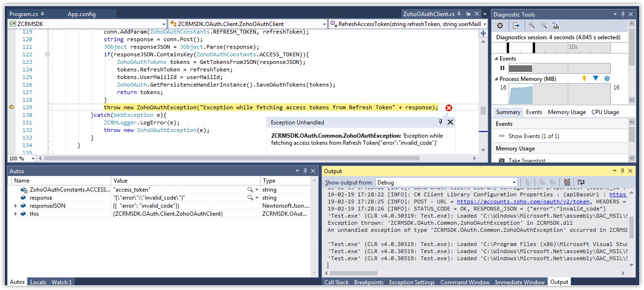Open the Exception Settings tab
This screenshot has width=644, height=290.
click(412, 282)
